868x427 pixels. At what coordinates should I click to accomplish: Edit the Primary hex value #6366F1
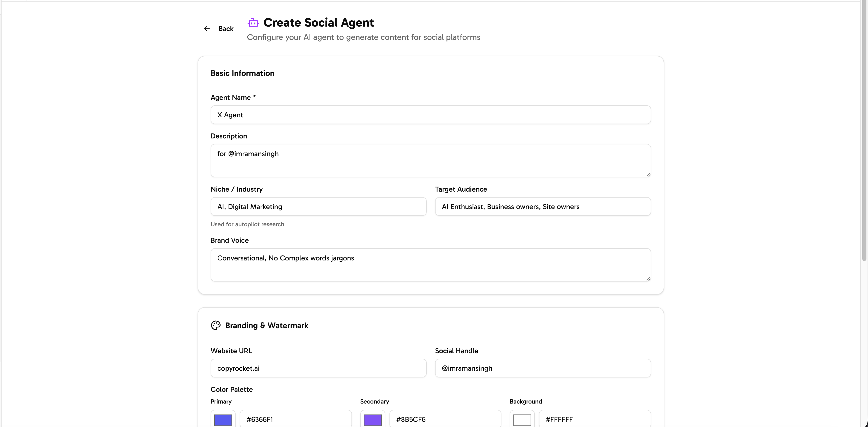[295, 420]
